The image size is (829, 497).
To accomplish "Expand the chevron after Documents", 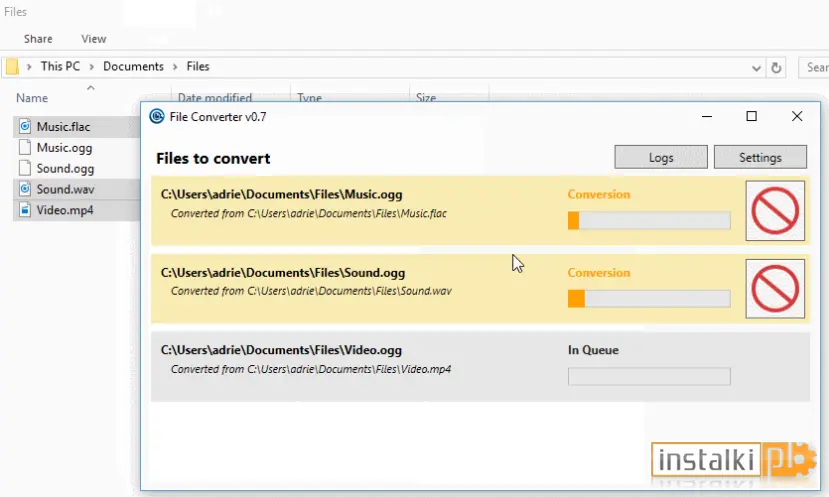I will point(175,67).
